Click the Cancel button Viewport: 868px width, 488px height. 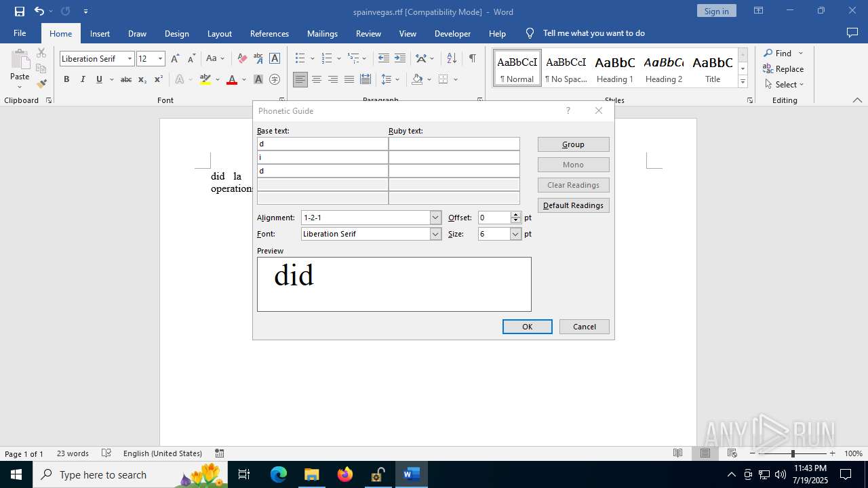[584, 327]
